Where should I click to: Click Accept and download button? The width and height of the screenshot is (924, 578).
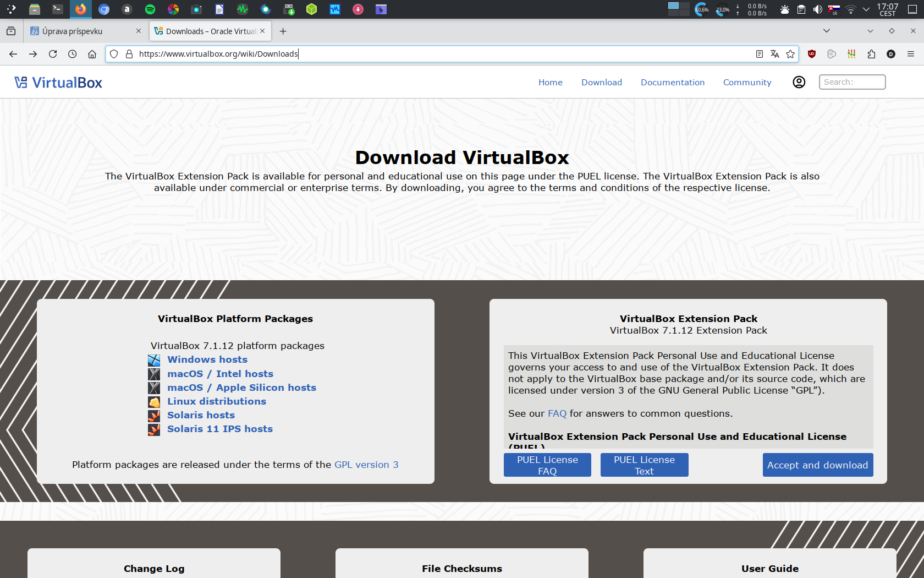(x=818, y=465)
